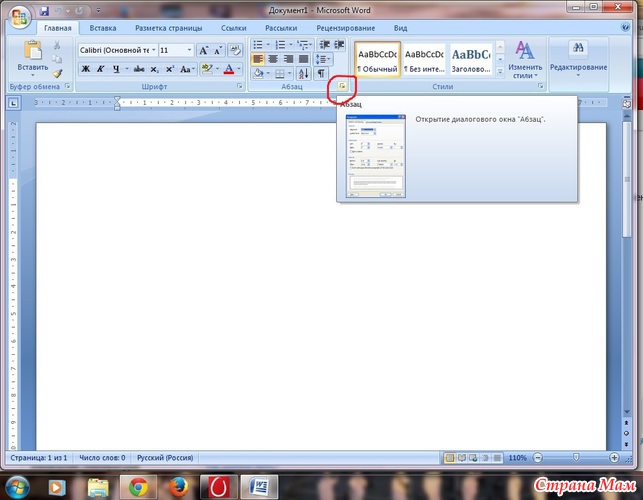Justify text alignment
Screen dimensions: 643x500
click(x=303, y=59)
